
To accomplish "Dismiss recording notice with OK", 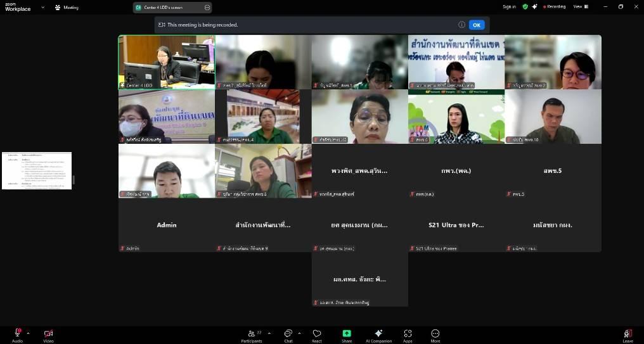I will click(x=477, y=25).
